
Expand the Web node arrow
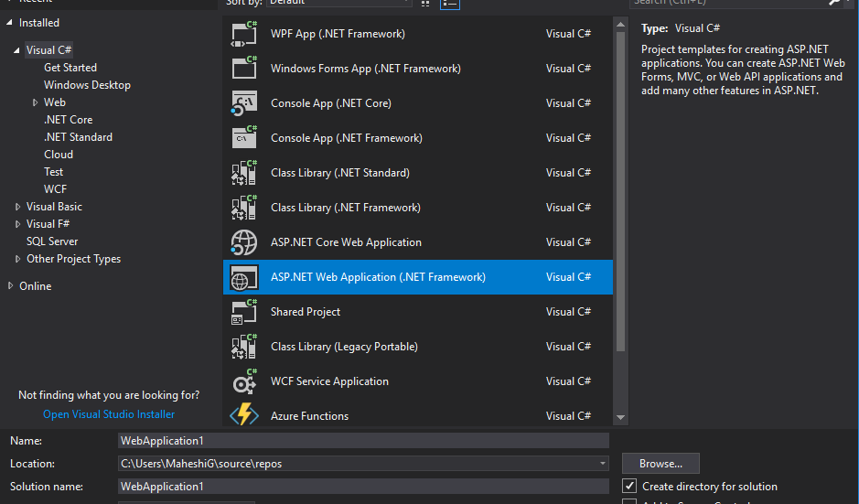click(x=35, y=102)
